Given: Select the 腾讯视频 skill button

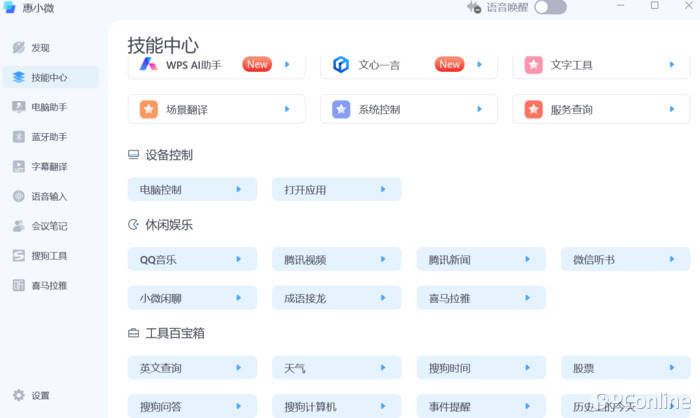Looking at the screenshot, I should (336, 259).
